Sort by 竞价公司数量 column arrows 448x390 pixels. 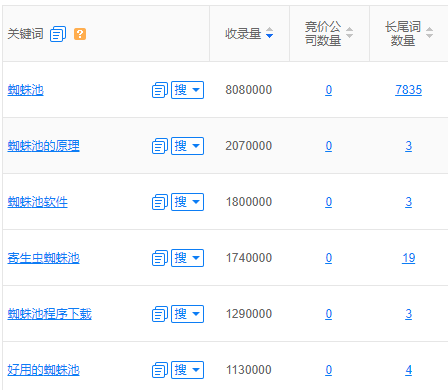[x=349, y=32]
